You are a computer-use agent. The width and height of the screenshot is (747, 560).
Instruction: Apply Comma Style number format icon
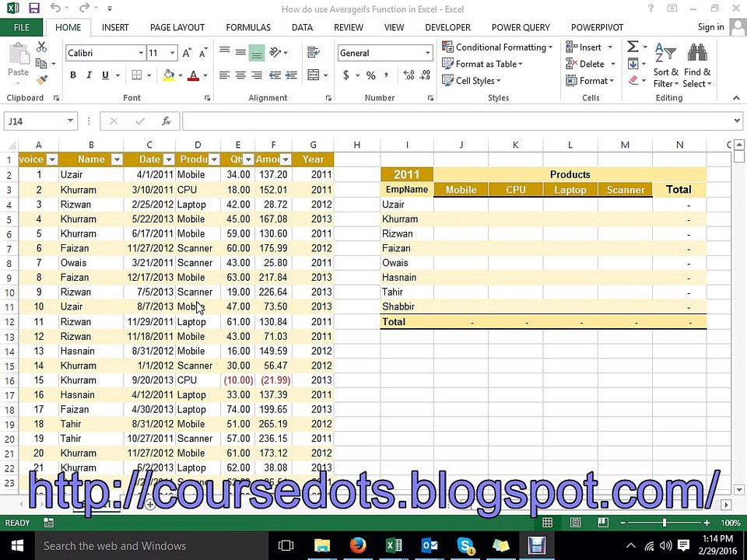(387, 75)
